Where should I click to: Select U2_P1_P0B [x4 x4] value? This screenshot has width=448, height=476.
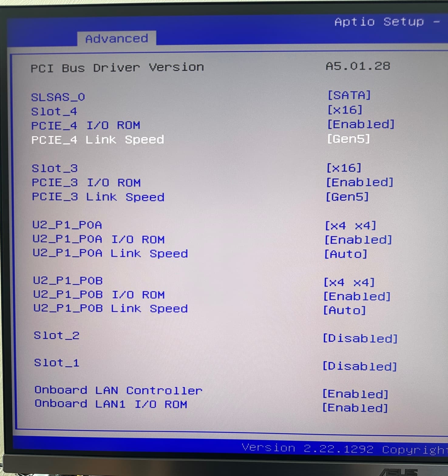point(349,282)
